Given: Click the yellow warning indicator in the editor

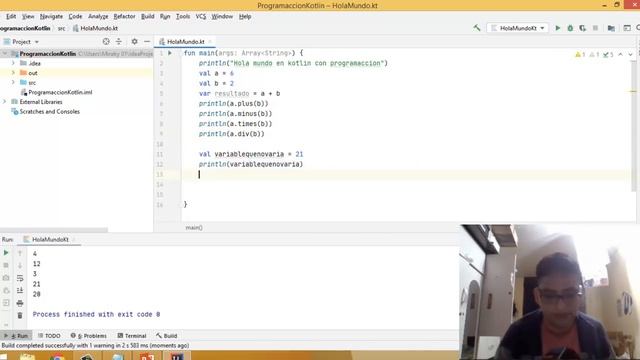Looking at the screenshot, I should pyautogui.click(x=580, y=54).
